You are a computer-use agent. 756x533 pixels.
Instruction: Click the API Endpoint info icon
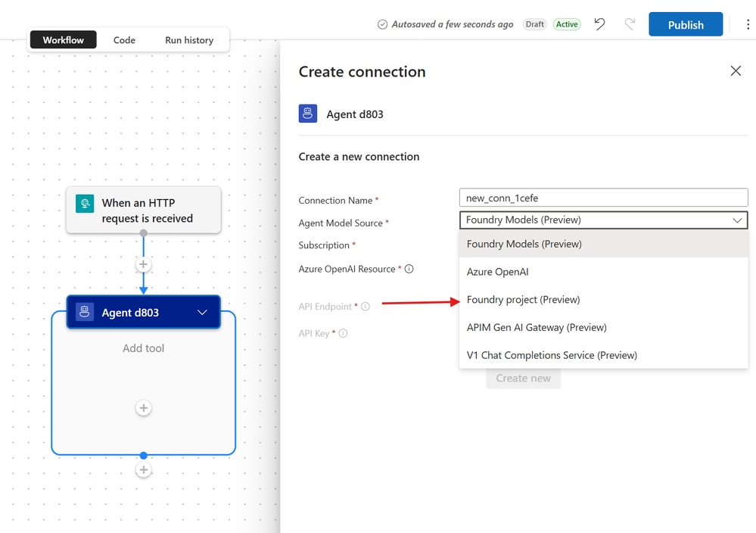point(366,307)
